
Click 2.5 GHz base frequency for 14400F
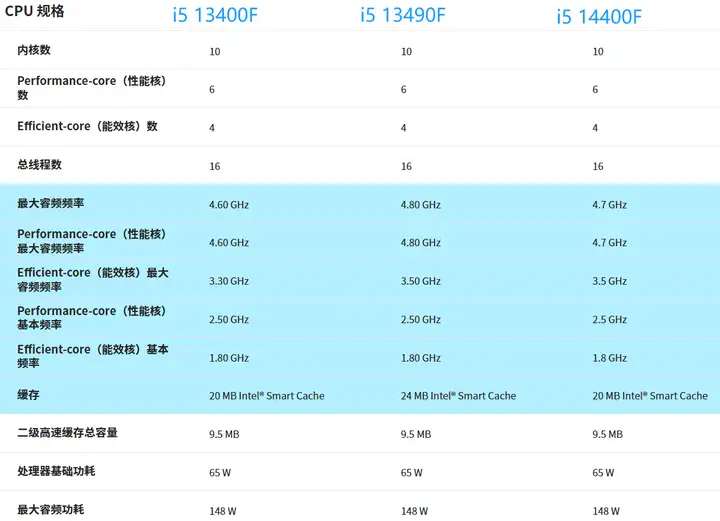click(x=609, y=319)
